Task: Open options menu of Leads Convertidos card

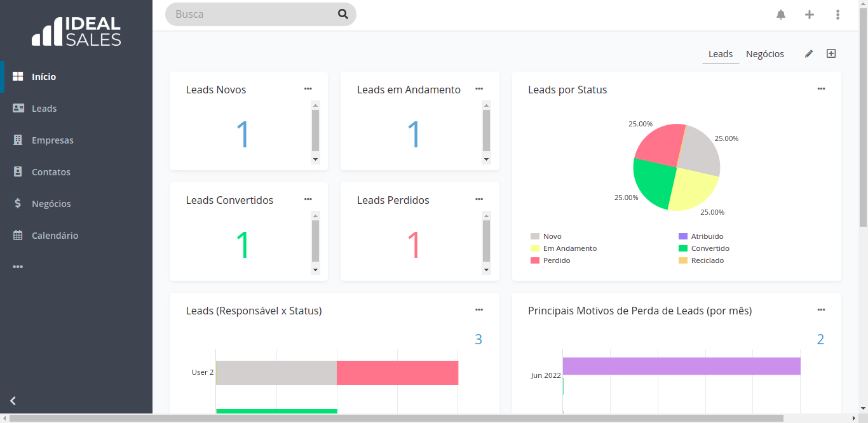Action: [x=308, y=199]
